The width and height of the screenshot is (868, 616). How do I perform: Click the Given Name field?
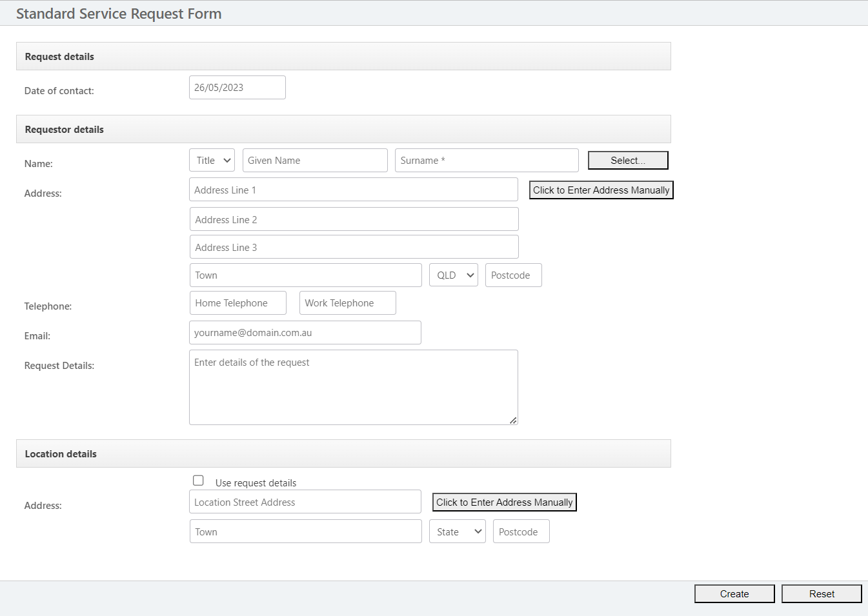[x=315, y=160]
